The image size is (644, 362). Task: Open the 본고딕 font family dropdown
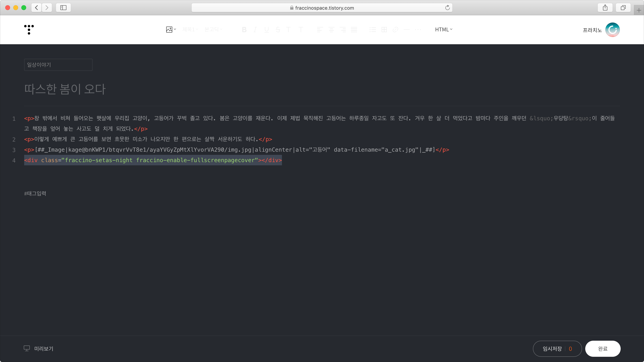213,30
